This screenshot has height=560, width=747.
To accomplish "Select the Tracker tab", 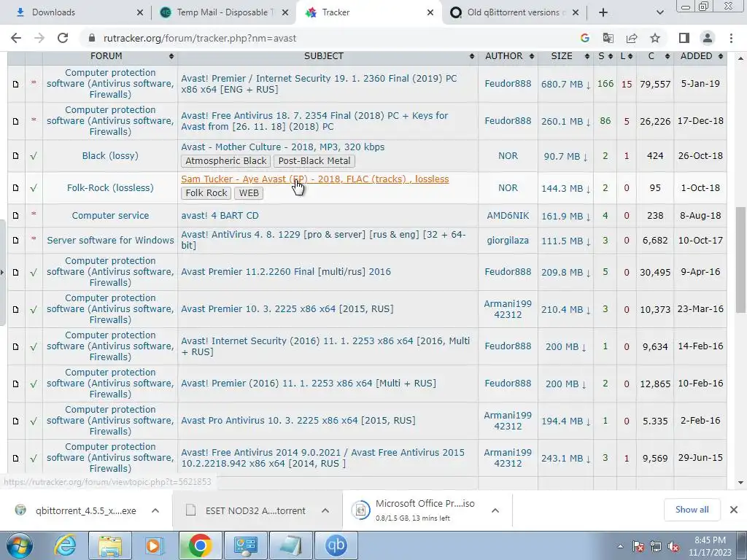I will point(369,12).
